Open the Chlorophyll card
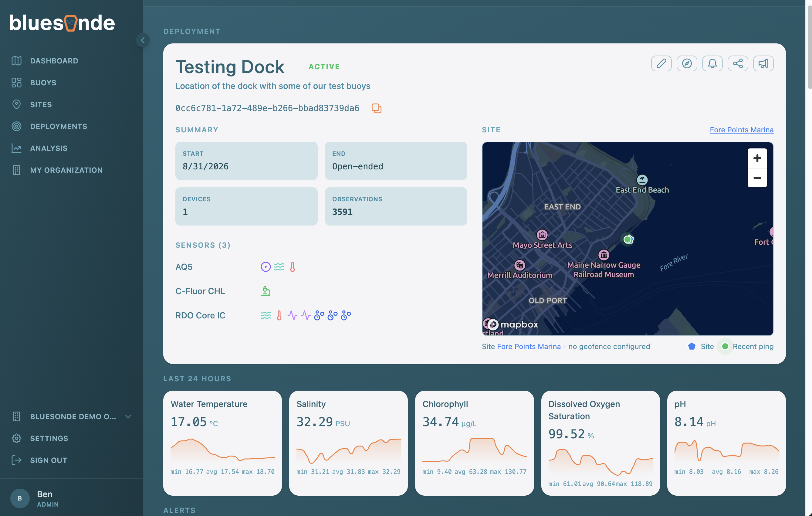Viewport: 812px width, 516px height. coord(475,443)
